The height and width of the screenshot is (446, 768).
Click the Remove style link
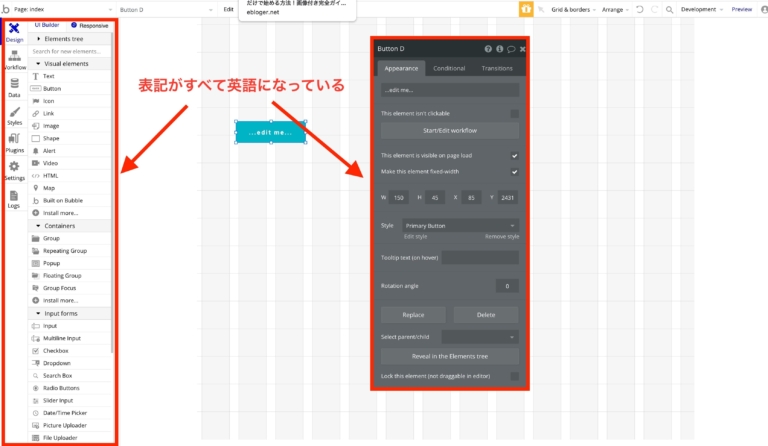(502, 236)
